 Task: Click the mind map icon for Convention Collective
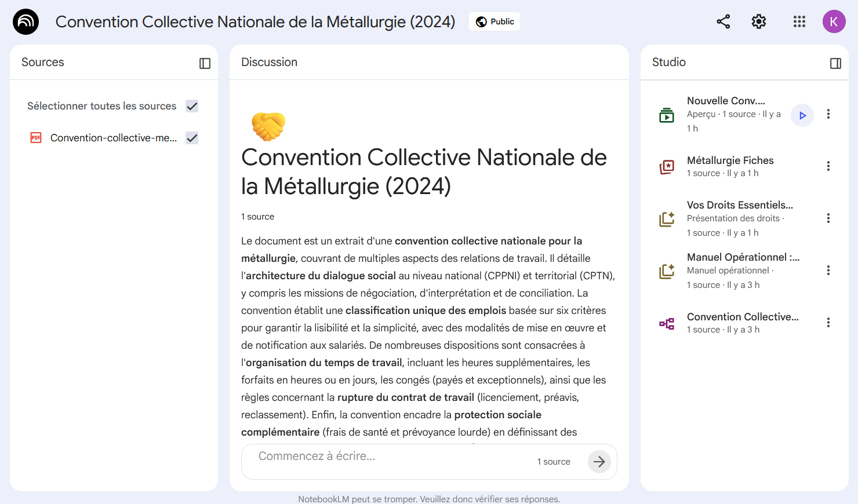click(667, 323)
